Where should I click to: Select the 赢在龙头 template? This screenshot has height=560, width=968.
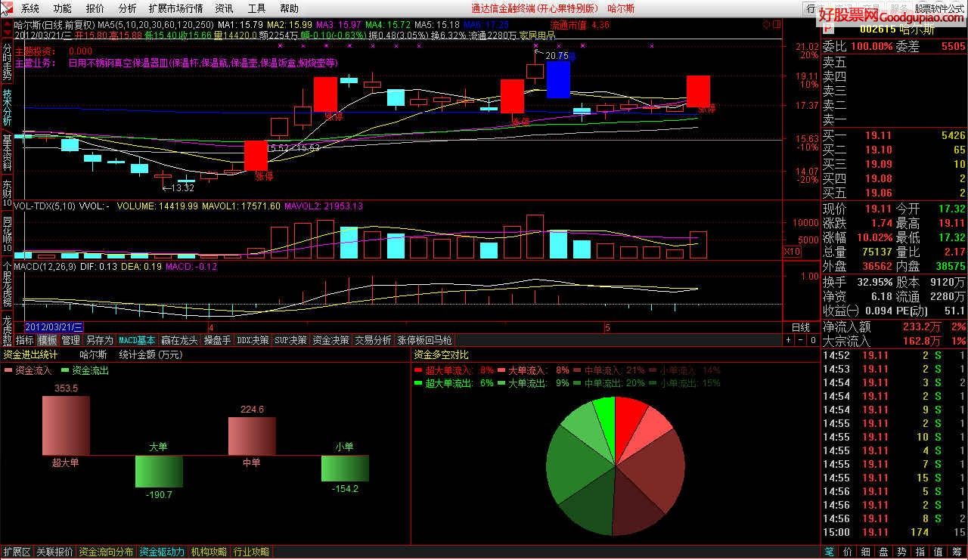tap(179, 341)
